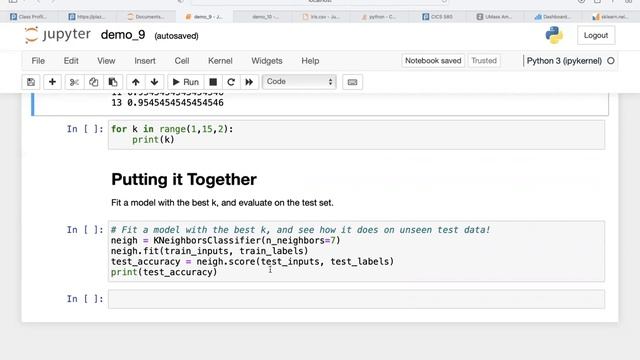Switch to the Dashboard browser tab

(x=552, y=17)
